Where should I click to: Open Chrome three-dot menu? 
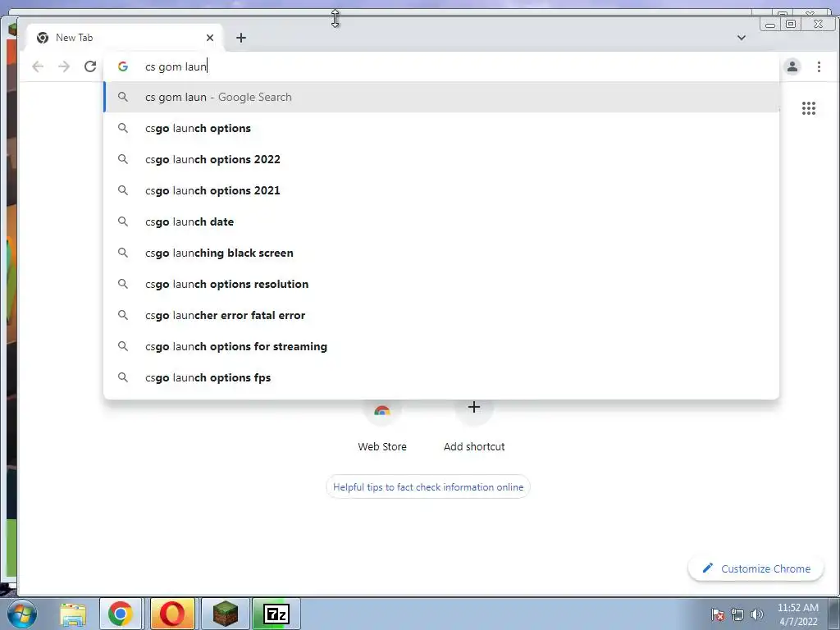(819, 66)
